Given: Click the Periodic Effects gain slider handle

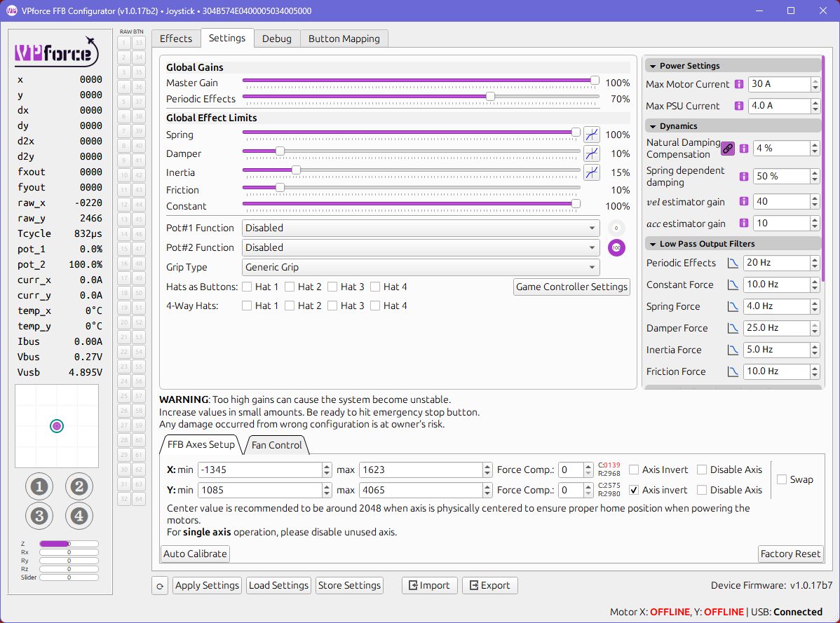Looking at the screenshot, I should coord(490,96).
